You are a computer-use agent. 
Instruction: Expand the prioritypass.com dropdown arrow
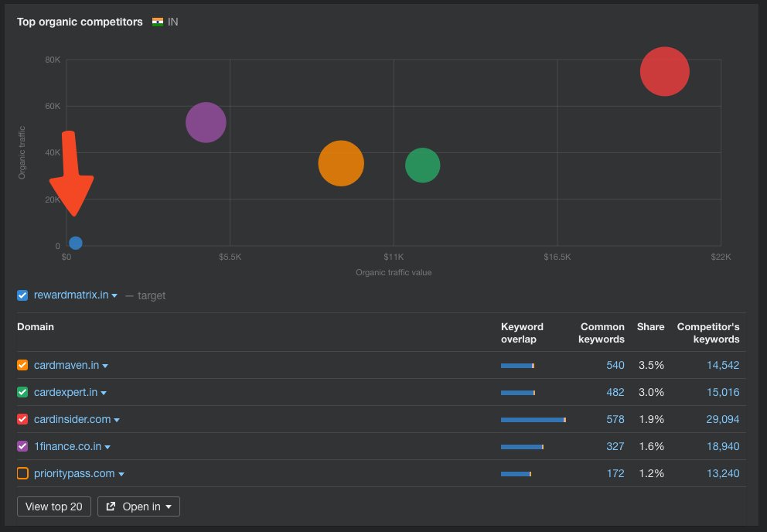pyautogui.click(x=121, y=474)
